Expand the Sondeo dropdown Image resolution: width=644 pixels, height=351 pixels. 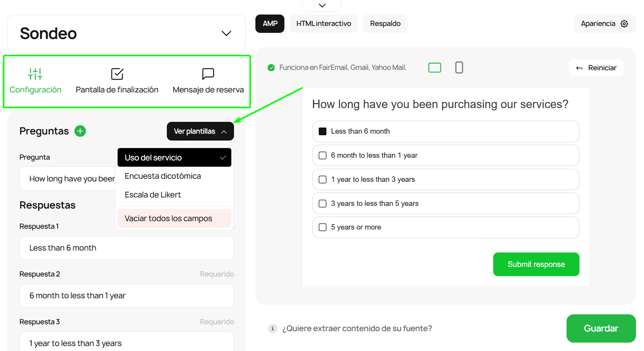point(226,34)
